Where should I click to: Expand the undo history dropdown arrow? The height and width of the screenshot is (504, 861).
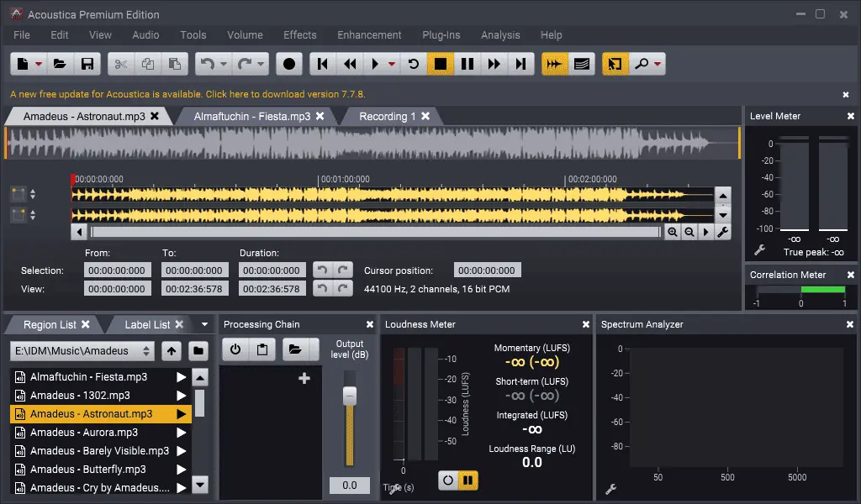click(x=224, y=64)
